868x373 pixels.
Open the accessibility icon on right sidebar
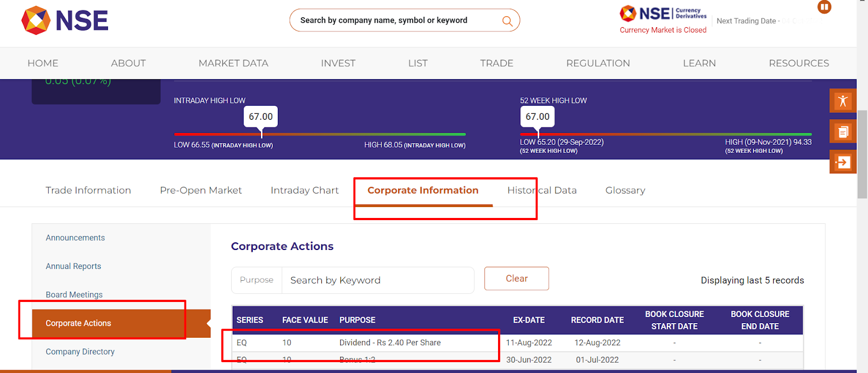(x=843, y=101)
